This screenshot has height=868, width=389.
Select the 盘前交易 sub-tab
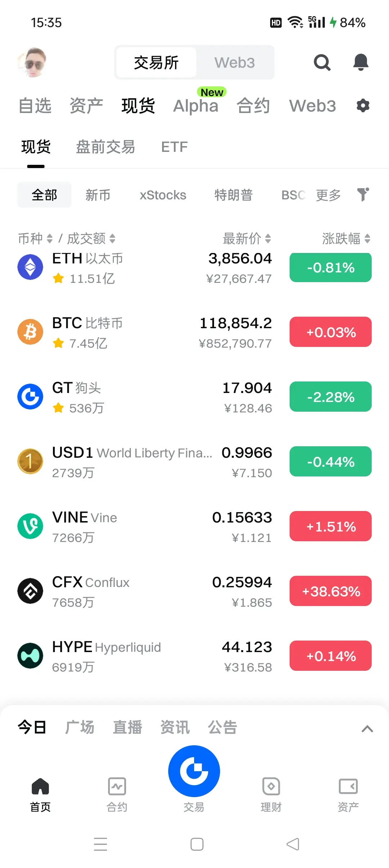pos(106,147)
